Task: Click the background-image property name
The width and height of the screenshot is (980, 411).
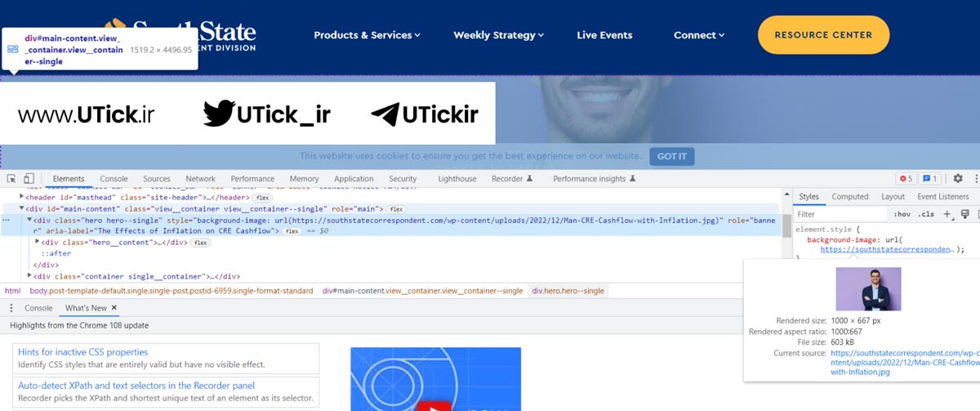Action: click(x=841, y=240)
